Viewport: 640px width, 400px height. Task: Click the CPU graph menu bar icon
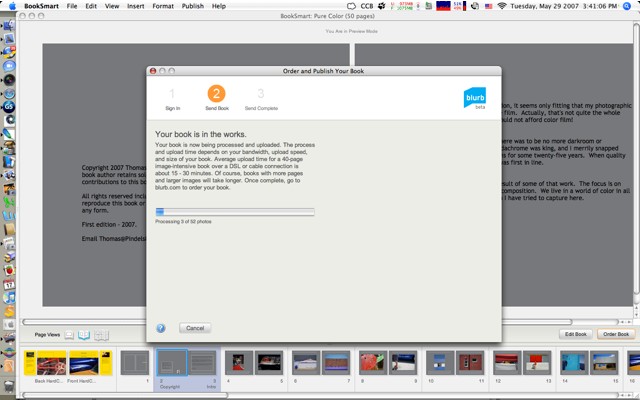coord(443,6)
